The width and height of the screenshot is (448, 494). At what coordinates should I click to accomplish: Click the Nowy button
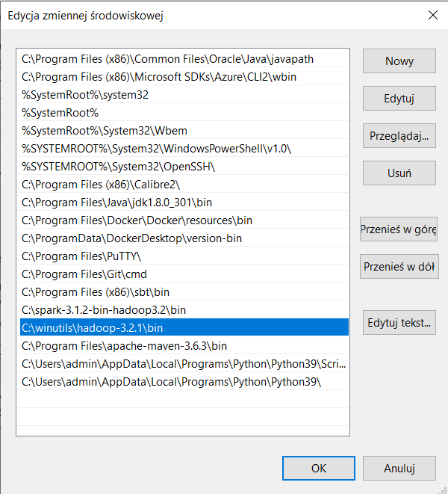[x=399, y=61]
